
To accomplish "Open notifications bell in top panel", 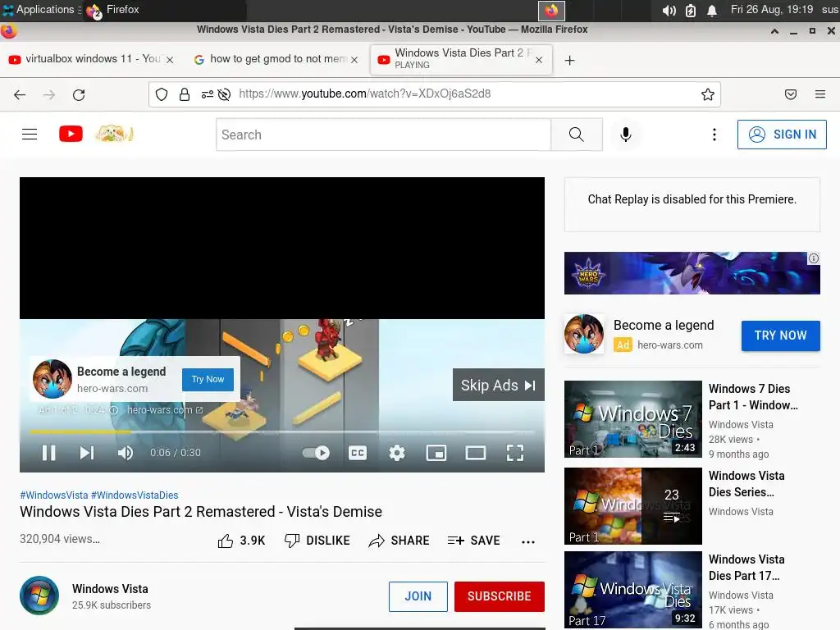I will point(711,11).
